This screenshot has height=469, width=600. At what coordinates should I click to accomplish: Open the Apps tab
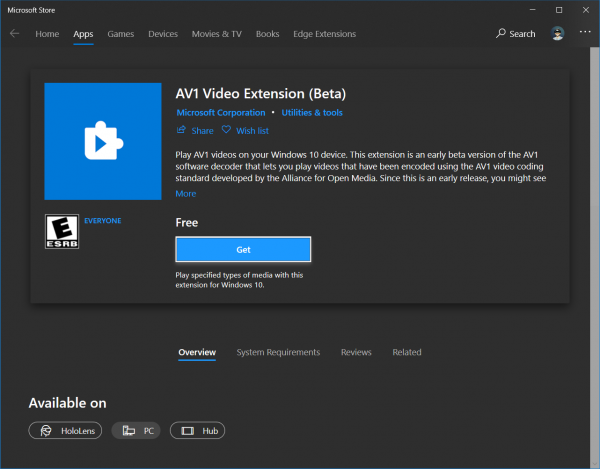83,34
